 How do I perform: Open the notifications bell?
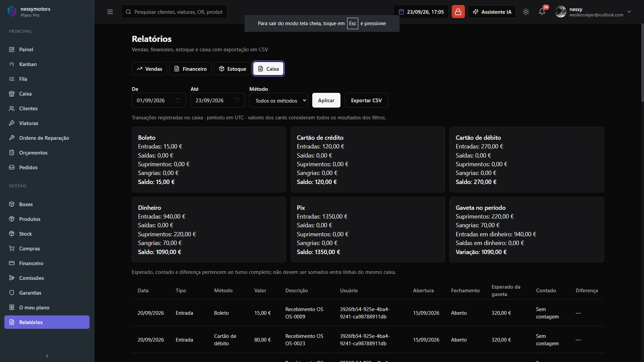click(542, 12)
